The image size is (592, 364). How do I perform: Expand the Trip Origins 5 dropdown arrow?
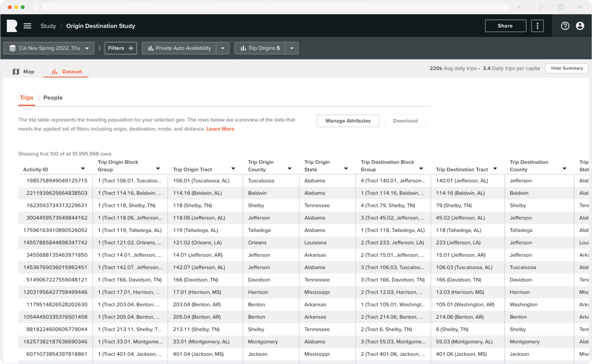click(x=292, y=48)
